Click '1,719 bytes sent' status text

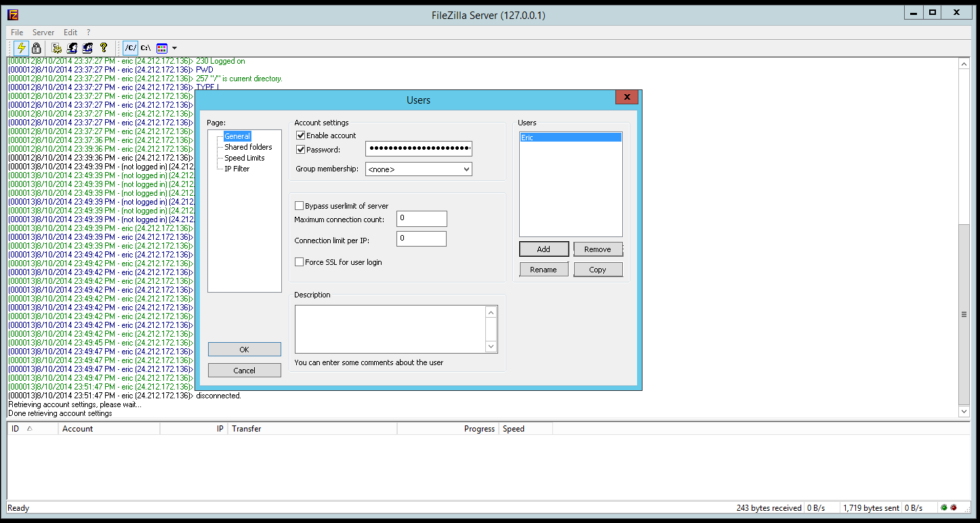(872, 508)
